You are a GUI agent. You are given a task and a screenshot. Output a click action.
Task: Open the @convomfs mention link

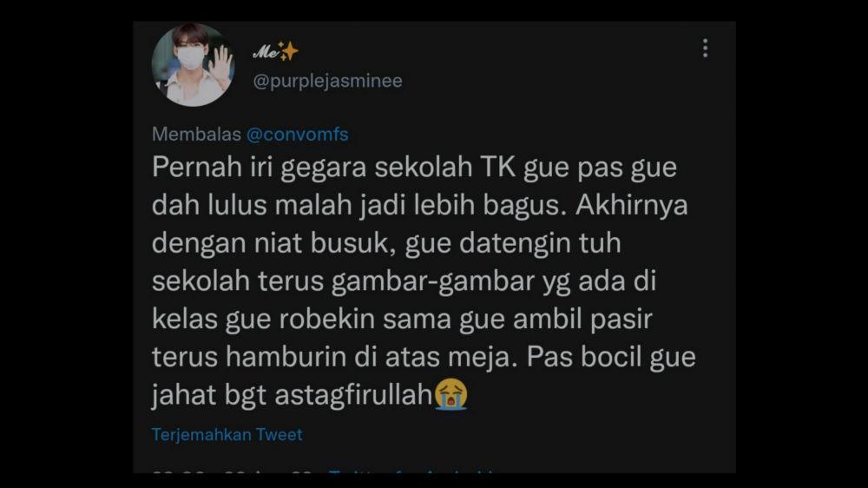(297, 134)
